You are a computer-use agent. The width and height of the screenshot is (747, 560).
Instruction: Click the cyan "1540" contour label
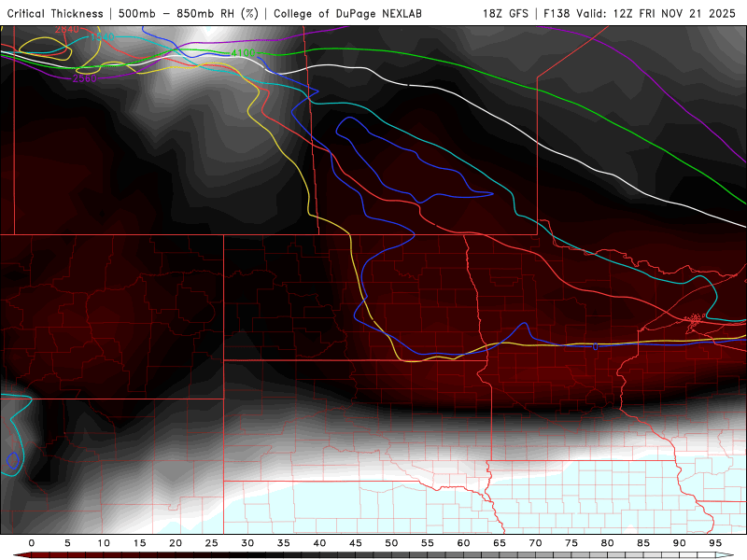tap(102, 36)
